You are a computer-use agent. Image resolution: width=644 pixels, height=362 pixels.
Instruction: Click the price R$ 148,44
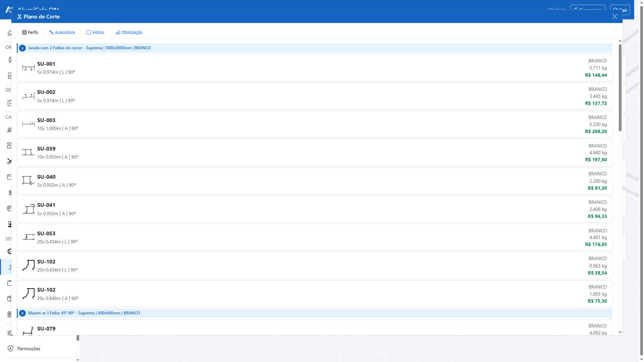pyautogui.click(x=596, y=75)
